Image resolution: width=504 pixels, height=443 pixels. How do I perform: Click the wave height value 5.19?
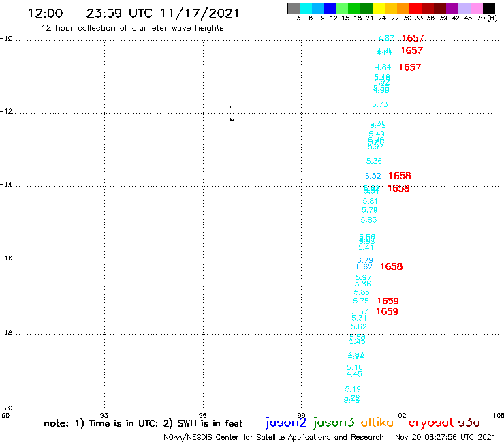pyautogui.click(x=353, y=389)
